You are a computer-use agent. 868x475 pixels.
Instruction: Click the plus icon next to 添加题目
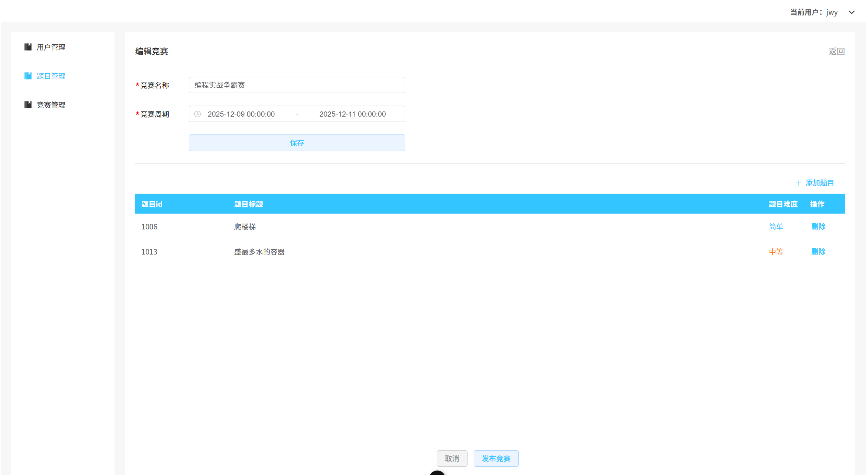pos(799,183)
